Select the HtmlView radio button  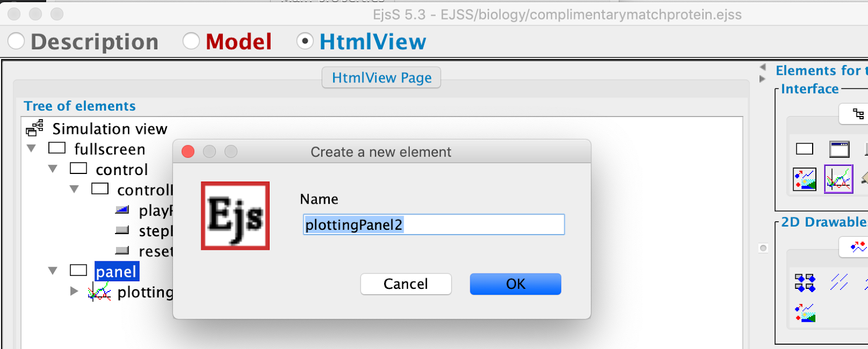305,41
